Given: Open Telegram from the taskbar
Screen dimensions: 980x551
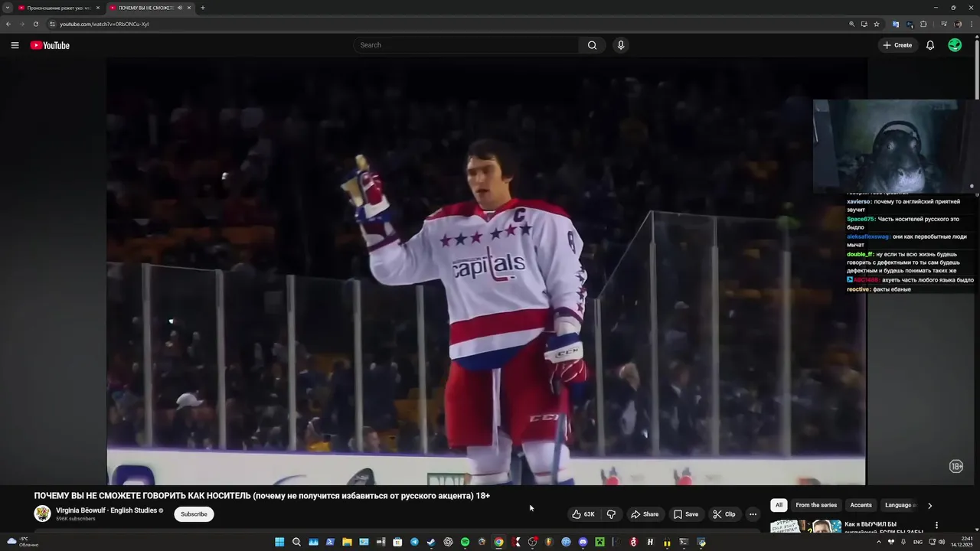Looking at the screenshot, I should coord(414,542).
